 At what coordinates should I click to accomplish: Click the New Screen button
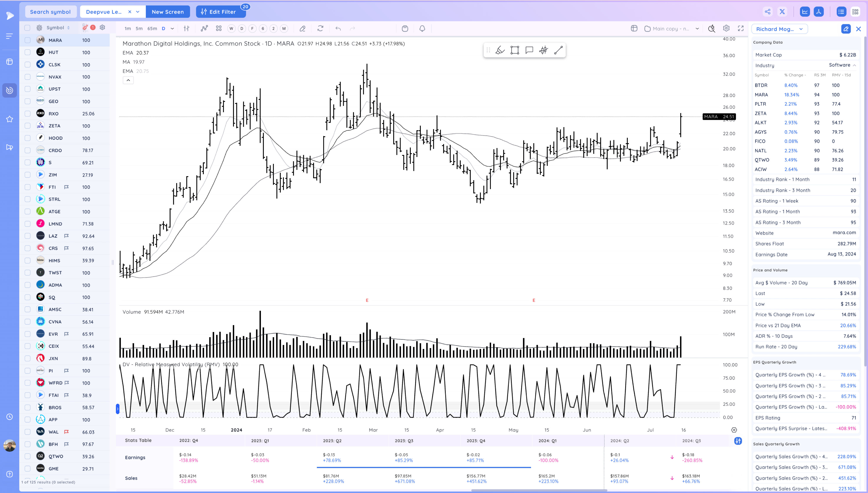click(168, 12)
